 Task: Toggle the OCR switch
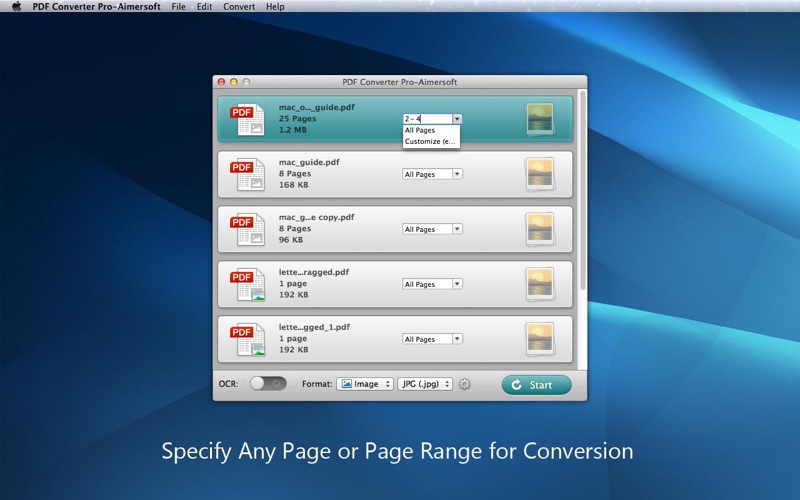[267, 384]
